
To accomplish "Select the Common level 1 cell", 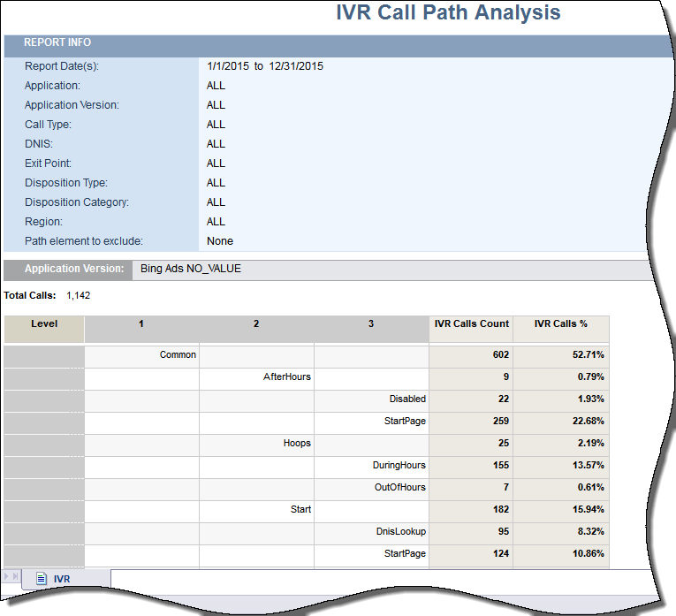I will tap(178, 355).
